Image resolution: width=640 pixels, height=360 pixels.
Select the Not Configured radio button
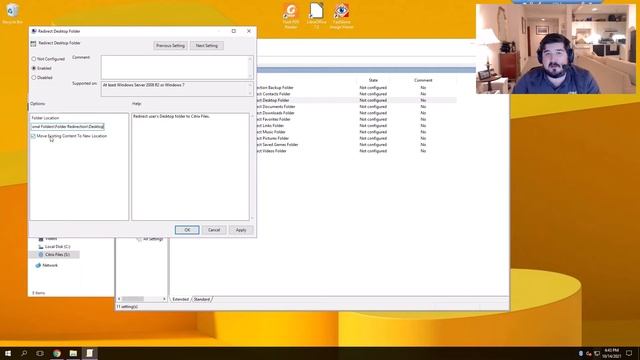point(34,59)
